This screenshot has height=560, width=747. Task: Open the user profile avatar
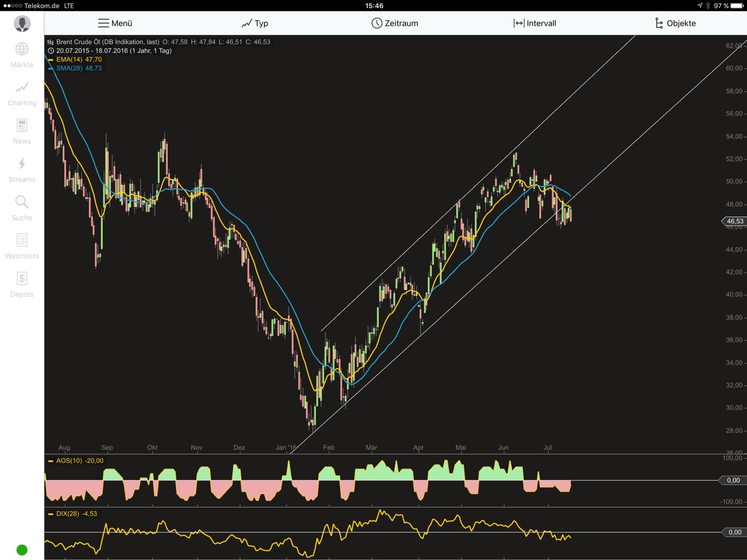pos(22,24)
